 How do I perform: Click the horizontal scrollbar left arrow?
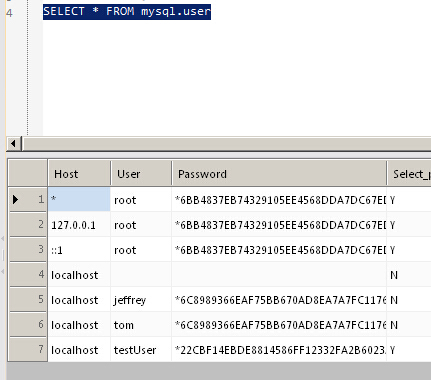point(14,144)
